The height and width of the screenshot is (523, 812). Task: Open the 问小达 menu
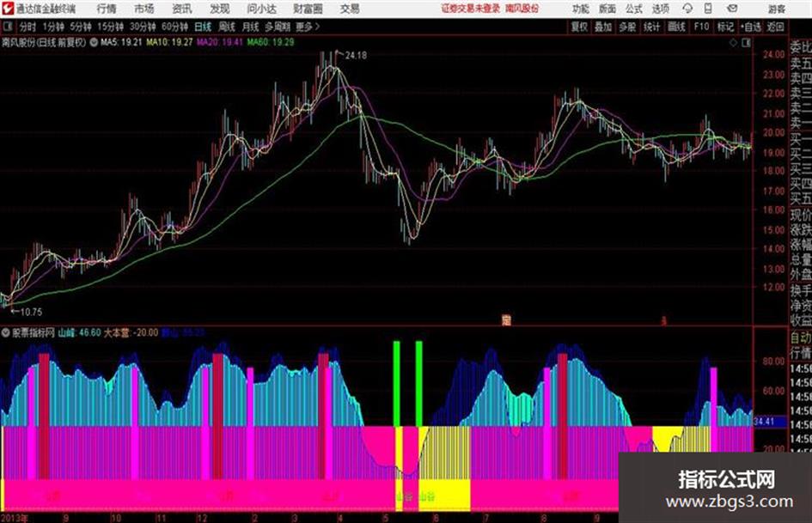[x=261, y=9]
